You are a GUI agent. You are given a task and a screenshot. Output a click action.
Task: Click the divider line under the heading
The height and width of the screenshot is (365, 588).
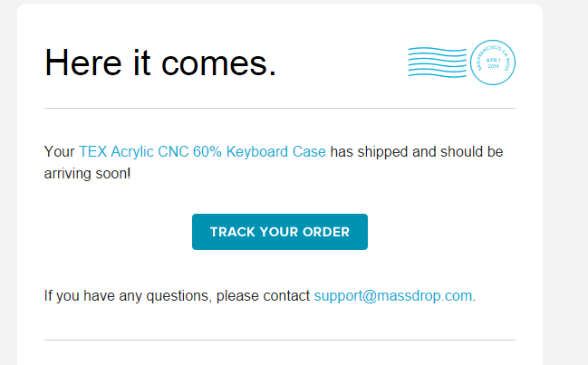pos(280,109)
